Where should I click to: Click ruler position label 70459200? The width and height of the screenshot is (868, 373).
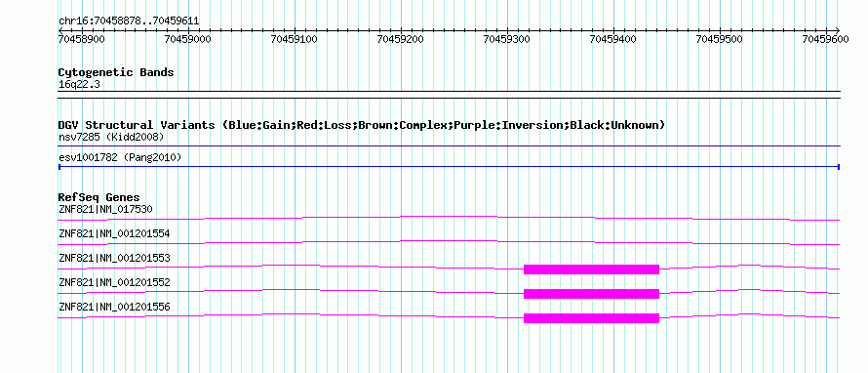(400, 39)
